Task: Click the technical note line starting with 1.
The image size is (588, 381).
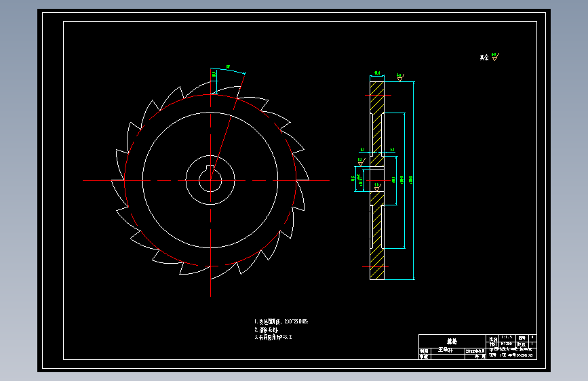Action: 281,321
